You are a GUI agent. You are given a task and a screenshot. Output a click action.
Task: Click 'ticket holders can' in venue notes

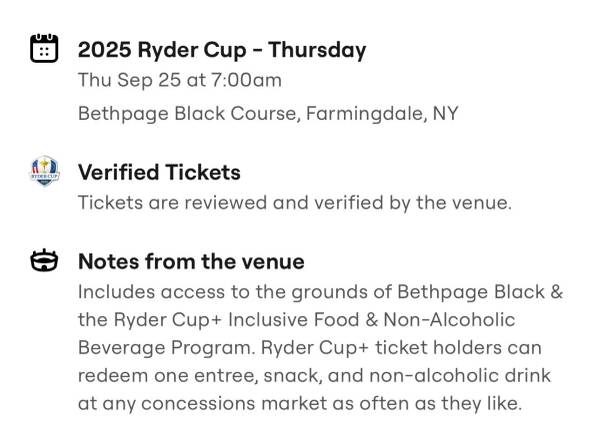[458, 348]
